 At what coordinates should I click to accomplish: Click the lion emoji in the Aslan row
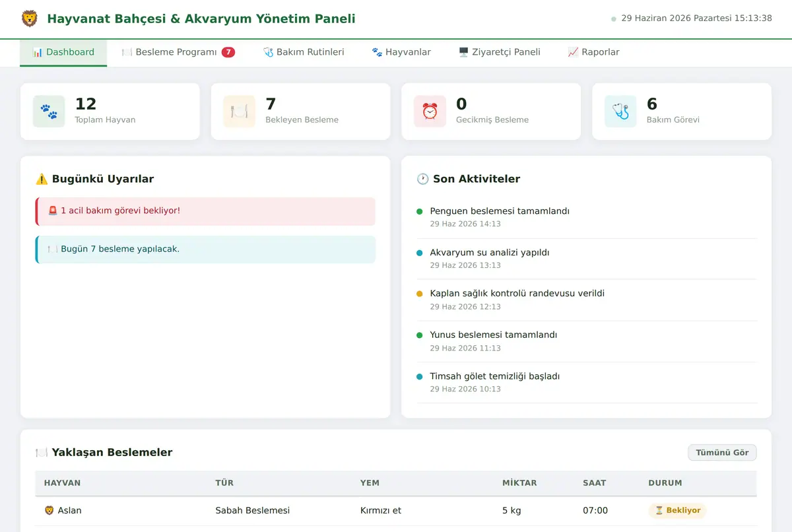pyautogui.click(x=49, y=510)
